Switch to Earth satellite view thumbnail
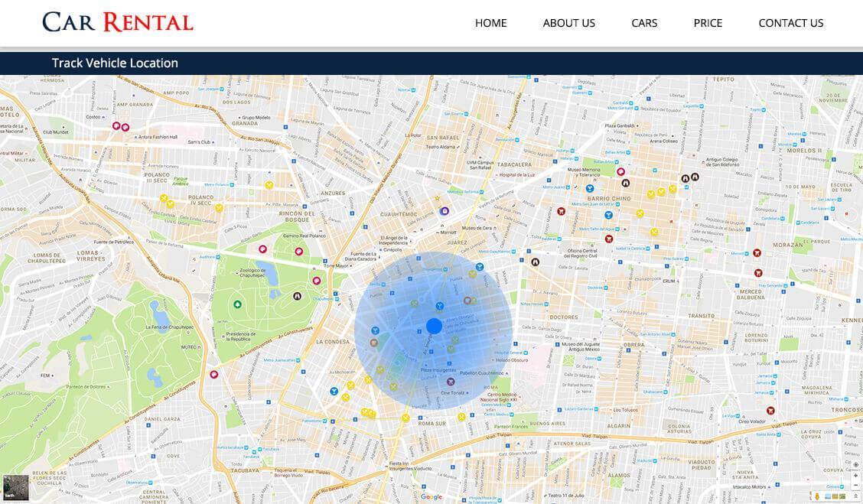 [x=15, y=487]
